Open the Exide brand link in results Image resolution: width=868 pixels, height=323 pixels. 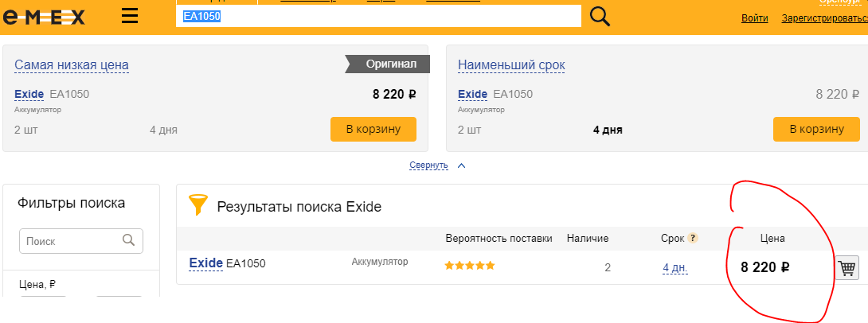tap(206, 263)
